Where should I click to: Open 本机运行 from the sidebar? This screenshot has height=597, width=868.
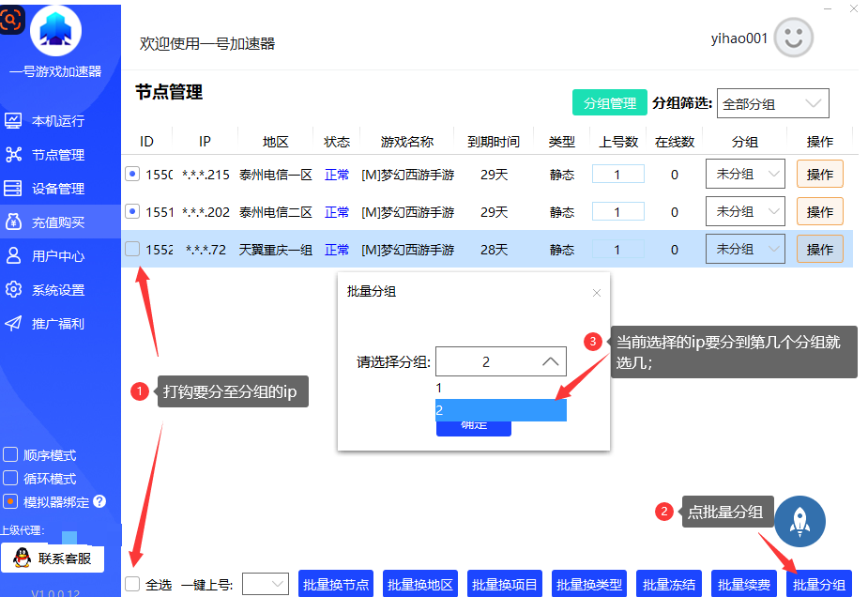point(57,121)
